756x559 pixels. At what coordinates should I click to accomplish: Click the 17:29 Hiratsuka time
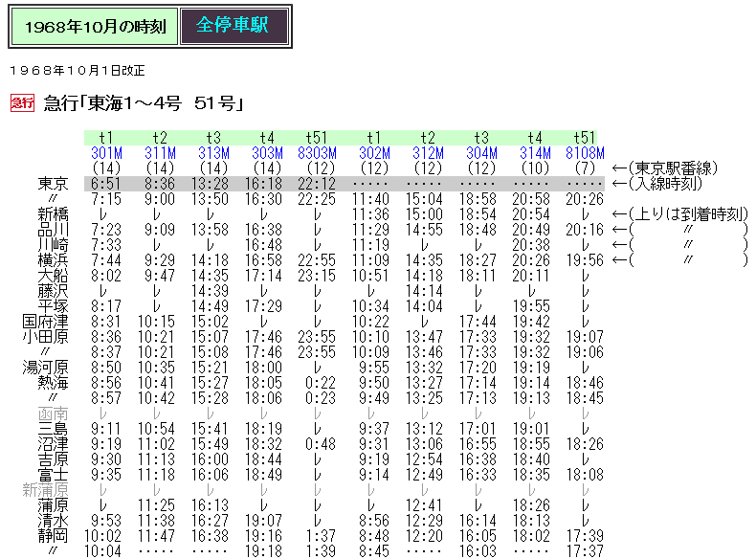[x=263, y=306]
